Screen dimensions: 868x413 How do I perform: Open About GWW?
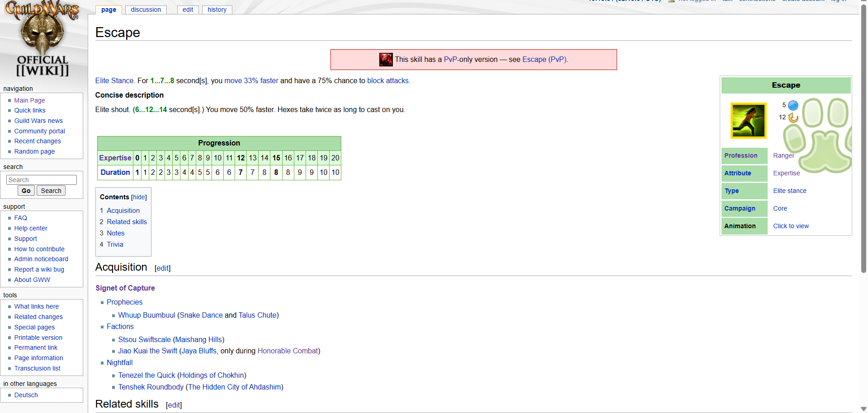click(x=32, y=280)
